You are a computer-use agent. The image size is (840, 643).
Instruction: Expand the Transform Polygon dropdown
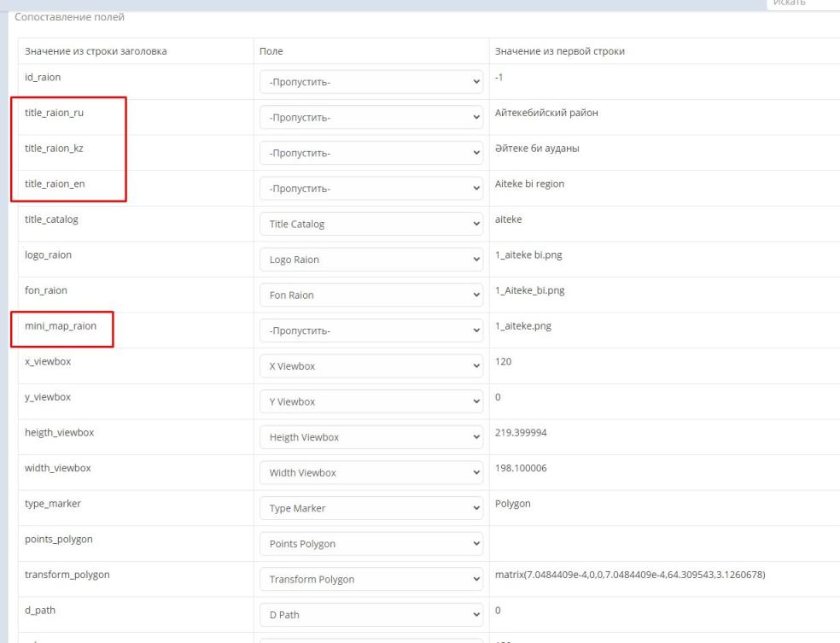[371, 579]
